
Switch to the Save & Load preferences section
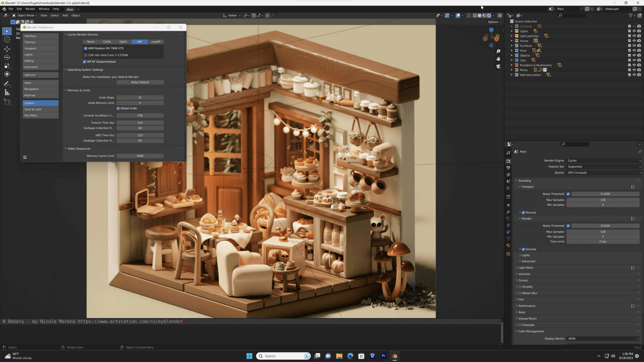(x=33, y=109)
